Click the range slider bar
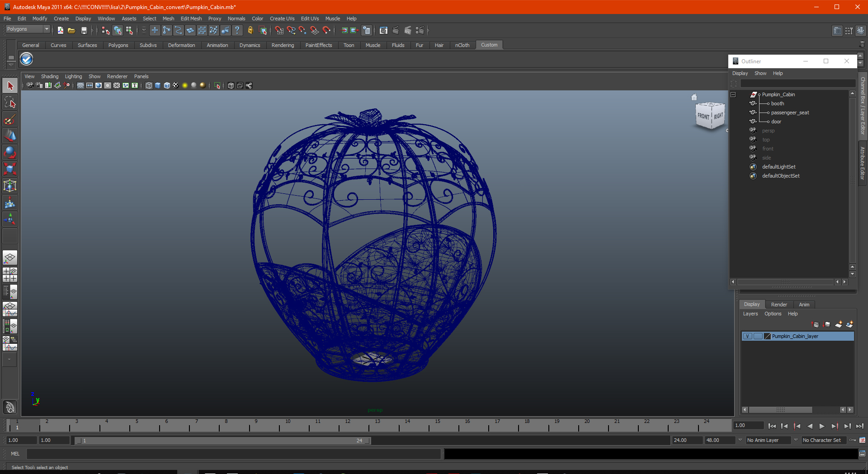 (x=222, y=441)
